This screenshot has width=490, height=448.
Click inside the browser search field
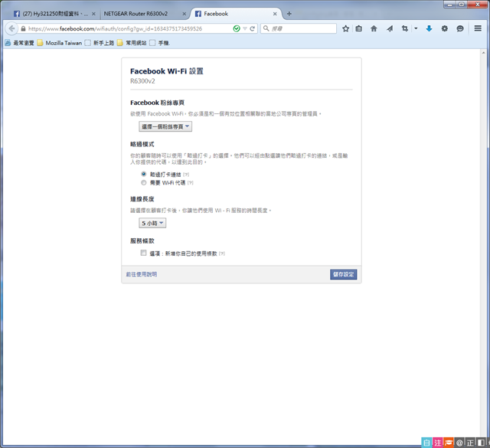(299, 28)
